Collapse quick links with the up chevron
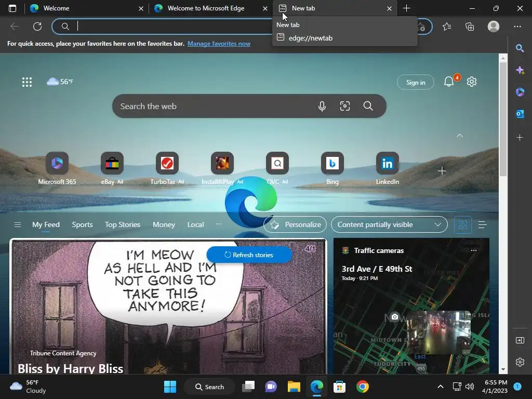Screen dimensions: 532x399 pos(460,136)
